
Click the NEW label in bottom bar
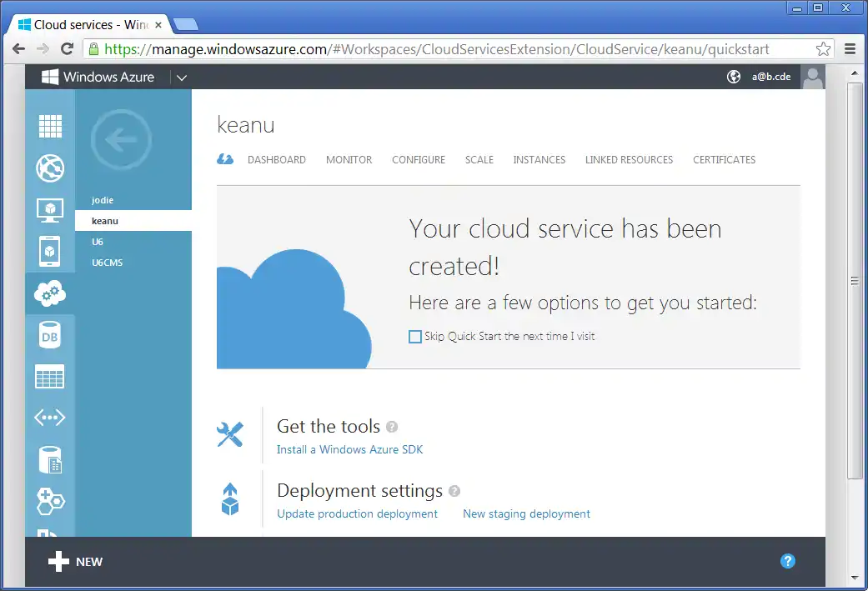tap(89, 562)
